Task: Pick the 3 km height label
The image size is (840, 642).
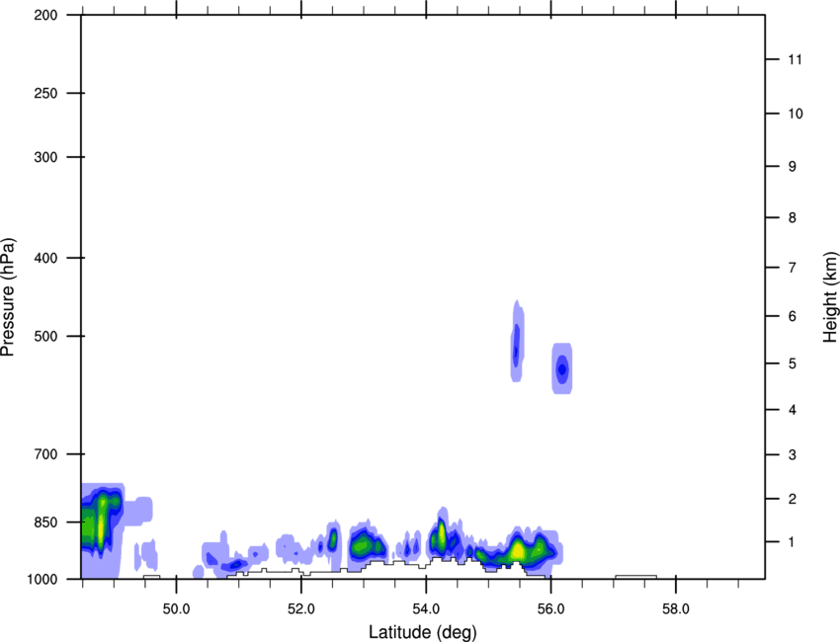Action: click(793, 455)
